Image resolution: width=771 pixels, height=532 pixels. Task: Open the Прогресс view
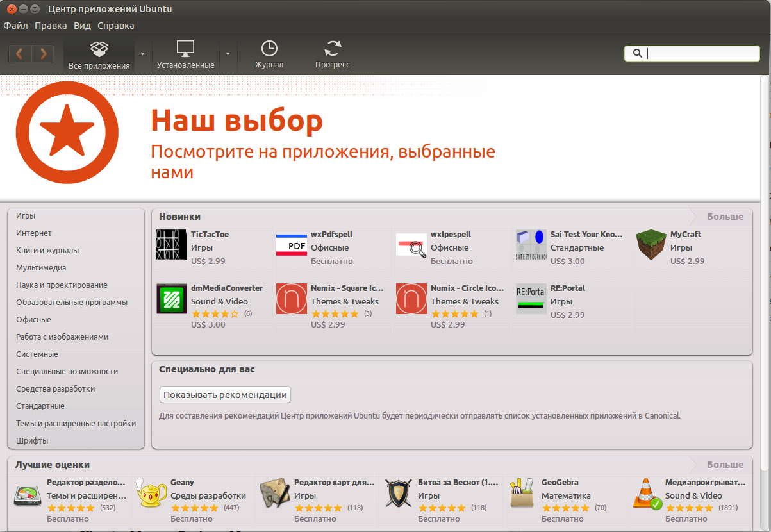[333, 55]
